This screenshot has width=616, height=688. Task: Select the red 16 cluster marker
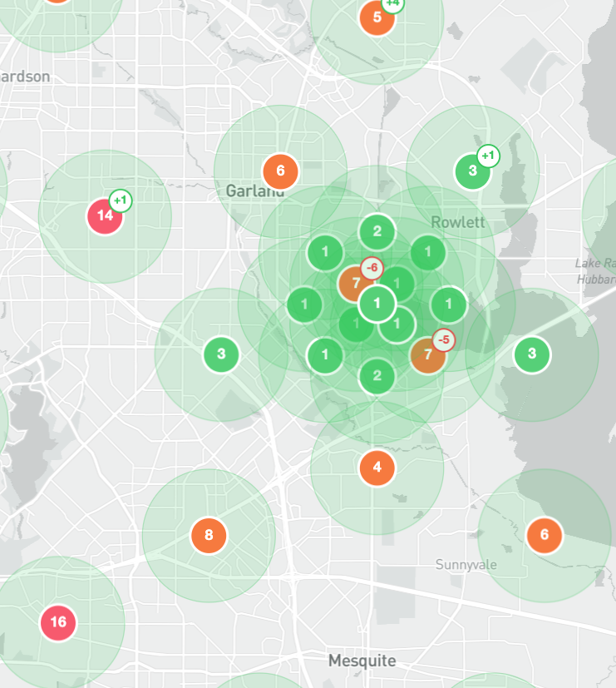point(58,622)
